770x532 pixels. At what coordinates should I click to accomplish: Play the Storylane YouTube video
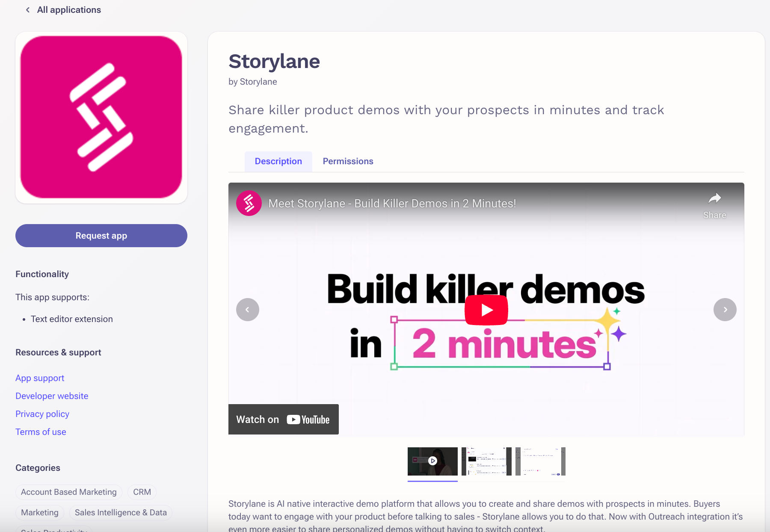point(486,310)
